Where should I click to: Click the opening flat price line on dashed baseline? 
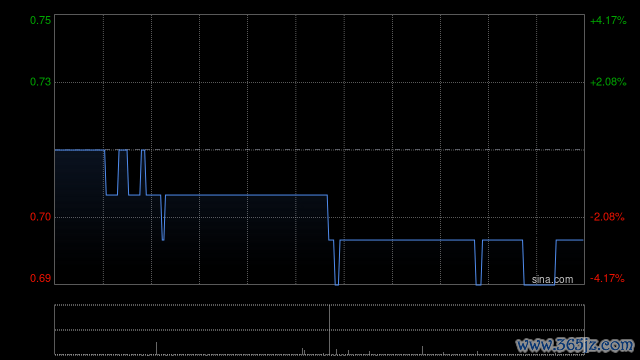coord(79,150)
